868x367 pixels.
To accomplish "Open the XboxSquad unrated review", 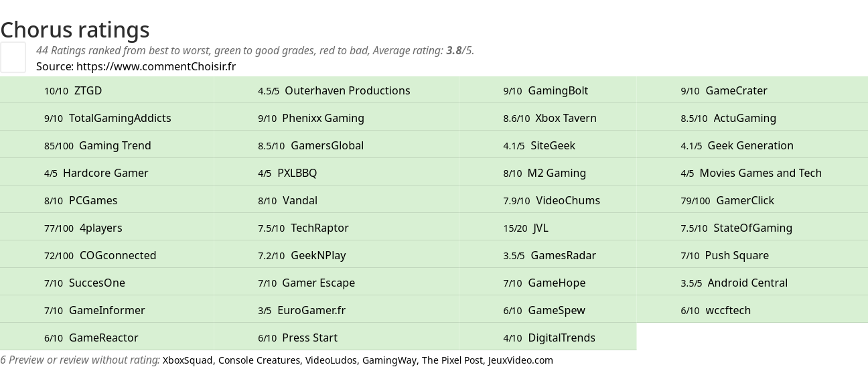I will point(188,360).
